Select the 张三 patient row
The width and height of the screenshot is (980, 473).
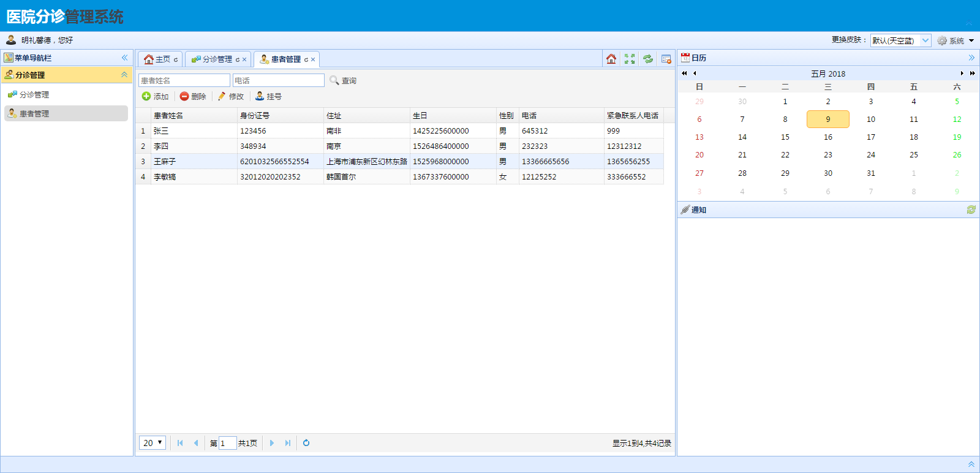399,131
